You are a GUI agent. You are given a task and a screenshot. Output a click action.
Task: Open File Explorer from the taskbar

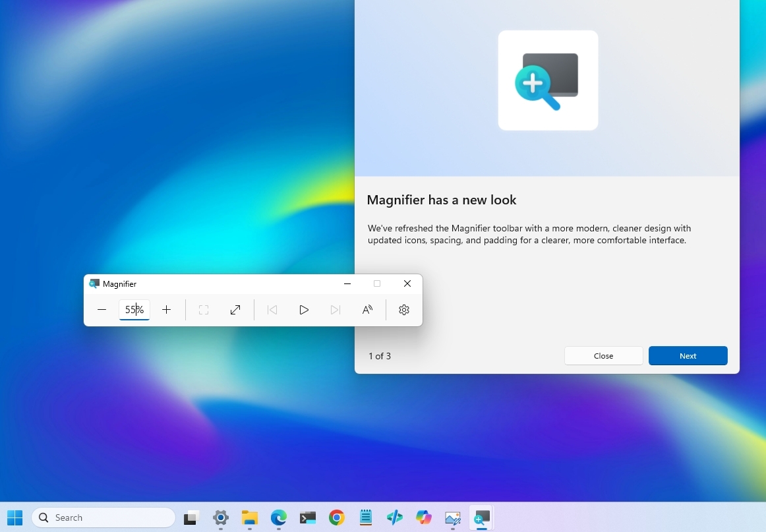pos(250,518)
